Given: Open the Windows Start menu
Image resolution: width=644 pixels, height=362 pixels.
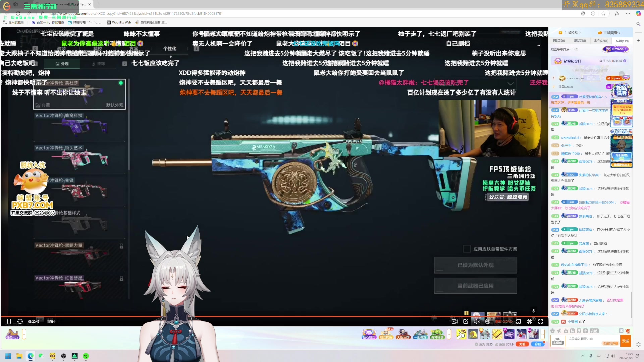Looking at the screenshot, I should pyautogui.click(x=8, y=356).
